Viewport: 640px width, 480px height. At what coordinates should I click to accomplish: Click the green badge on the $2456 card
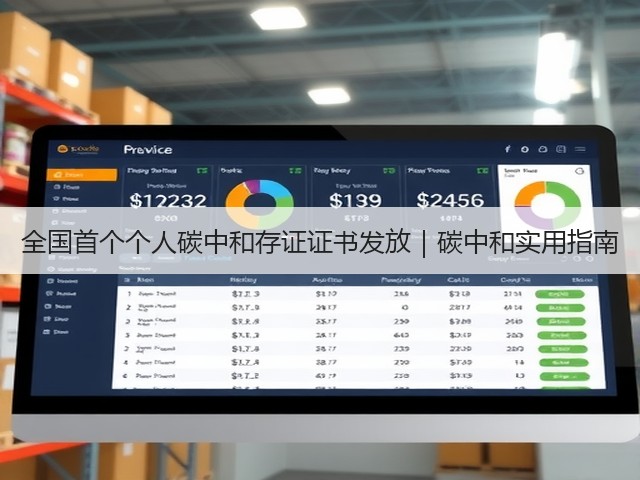(482, 171)
